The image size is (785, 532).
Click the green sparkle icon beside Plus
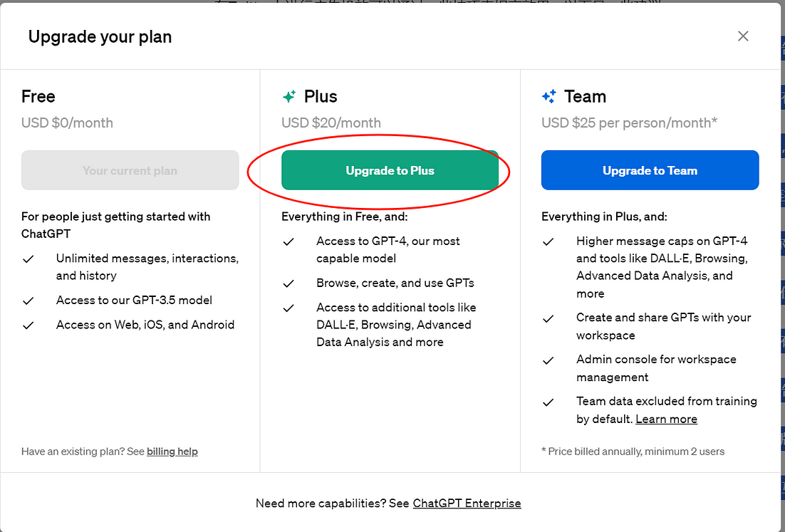click(x=289, y=96)
